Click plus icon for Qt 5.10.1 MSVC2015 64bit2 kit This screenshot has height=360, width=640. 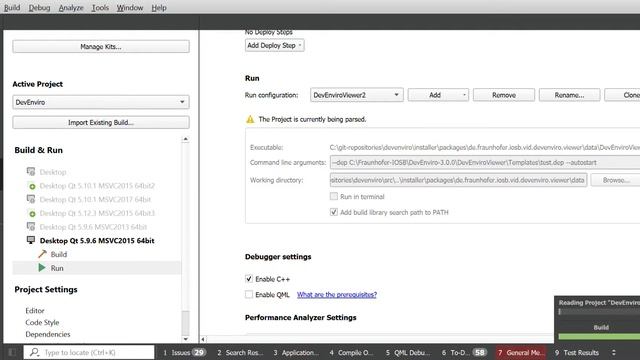tap(32, 186)
